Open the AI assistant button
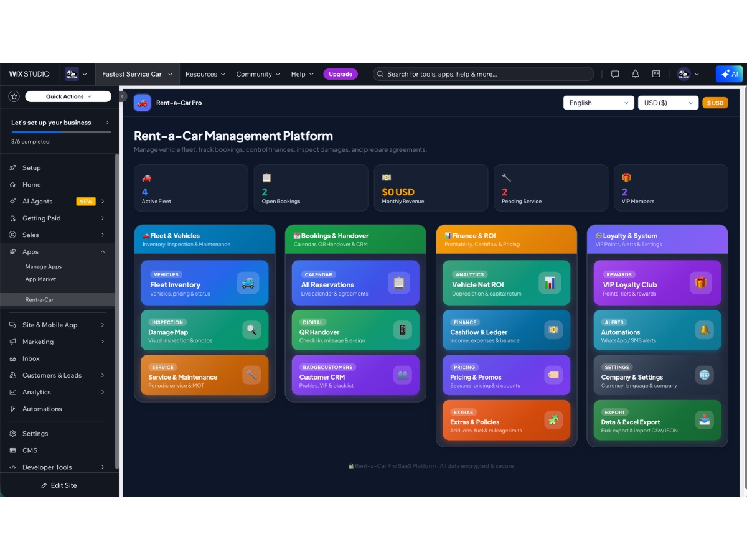This screenshot has width=747, height=560. pyautogui.click(x=729, y=74)
